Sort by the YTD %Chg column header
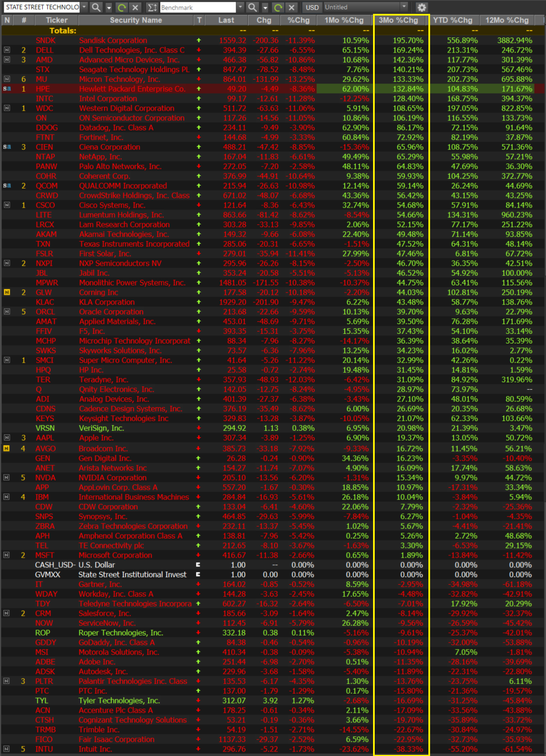The image size is (546, 756). click(x=453, y=20)
